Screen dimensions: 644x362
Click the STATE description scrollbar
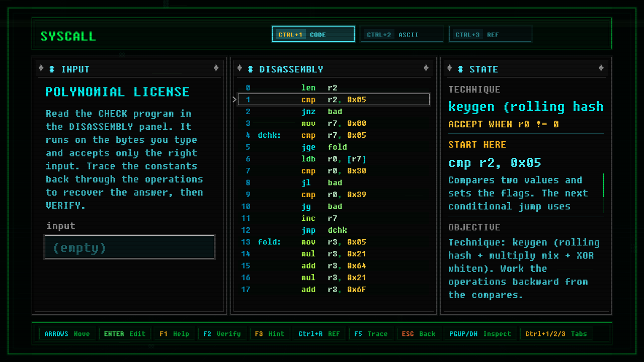603,193
